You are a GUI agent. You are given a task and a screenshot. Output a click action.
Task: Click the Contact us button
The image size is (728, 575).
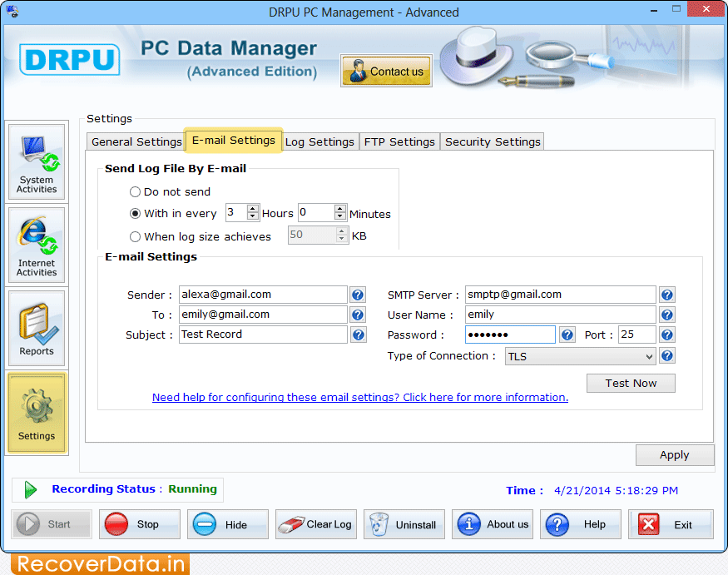(x=386, y=71)
